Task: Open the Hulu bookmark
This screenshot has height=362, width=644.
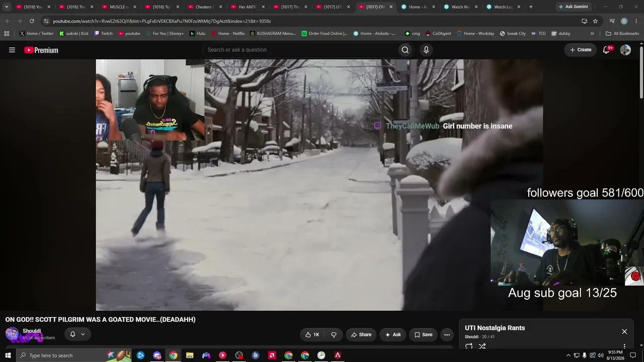Action: (197, 34)
